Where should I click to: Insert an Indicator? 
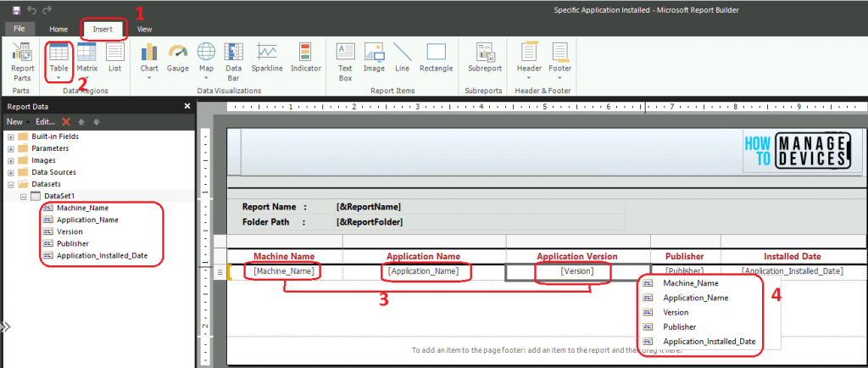(305, 58)
